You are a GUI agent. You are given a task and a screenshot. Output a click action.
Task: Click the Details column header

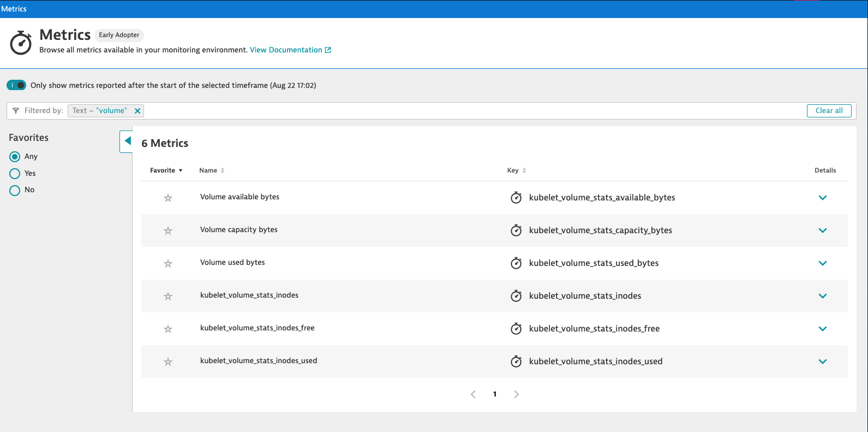[x=825, y=170]
